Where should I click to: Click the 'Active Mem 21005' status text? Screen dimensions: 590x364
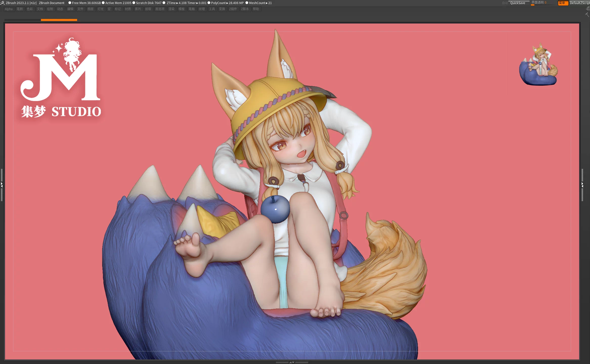pos(118,3)
